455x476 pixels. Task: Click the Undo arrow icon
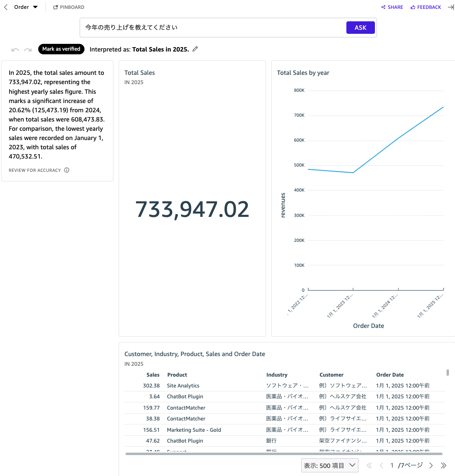pos(15,49)
